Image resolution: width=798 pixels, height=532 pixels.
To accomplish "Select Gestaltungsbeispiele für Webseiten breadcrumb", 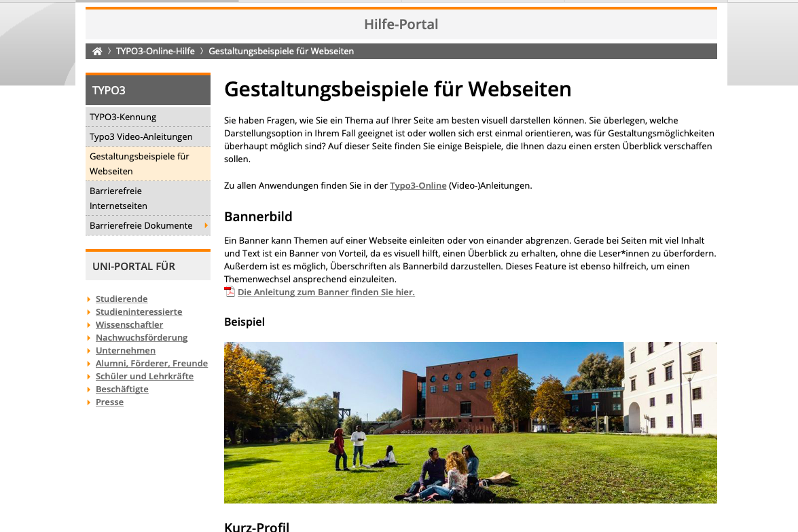I will pos(281,52).
